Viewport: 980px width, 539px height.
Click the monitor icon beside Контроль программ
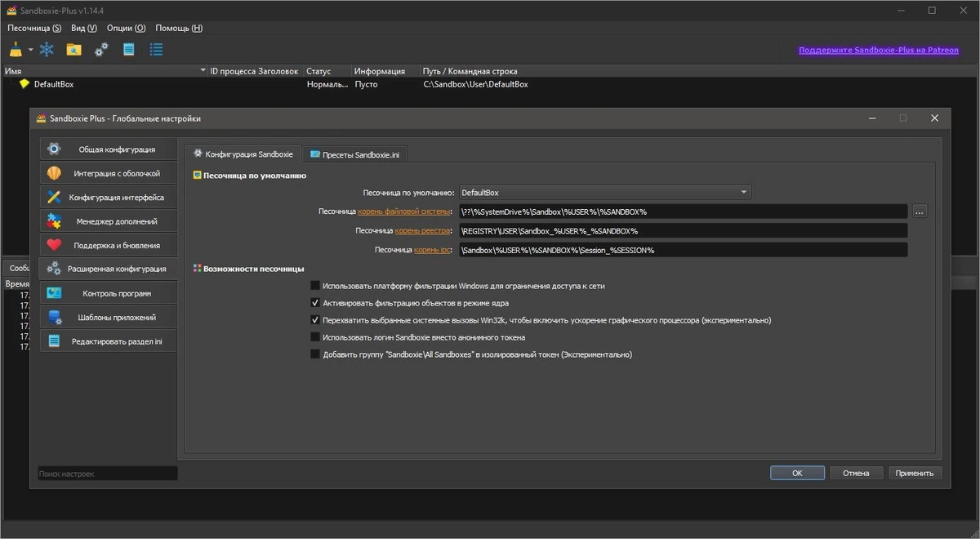[54, 293]
